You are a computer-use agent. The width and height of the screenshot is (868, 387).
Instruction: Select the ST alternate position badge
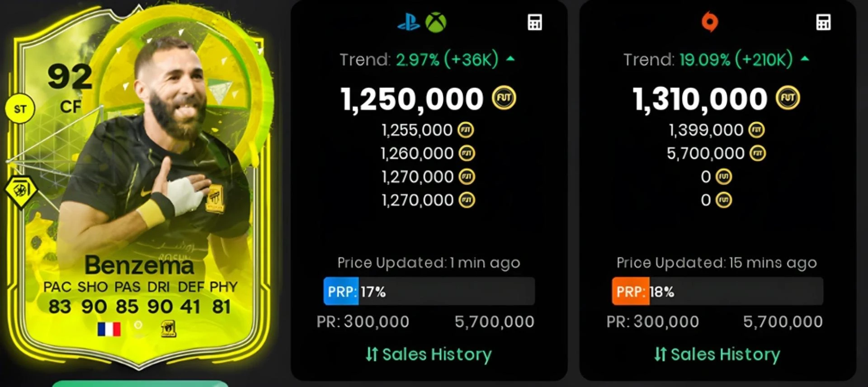click(x=20, y=109)
